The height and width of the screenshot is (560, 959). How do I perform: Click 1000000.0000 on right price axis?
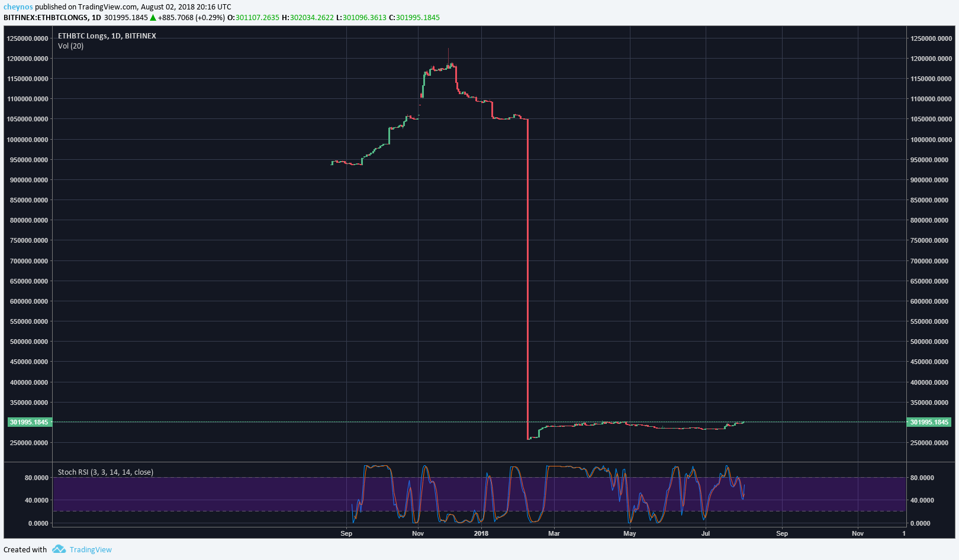point(931,140)
